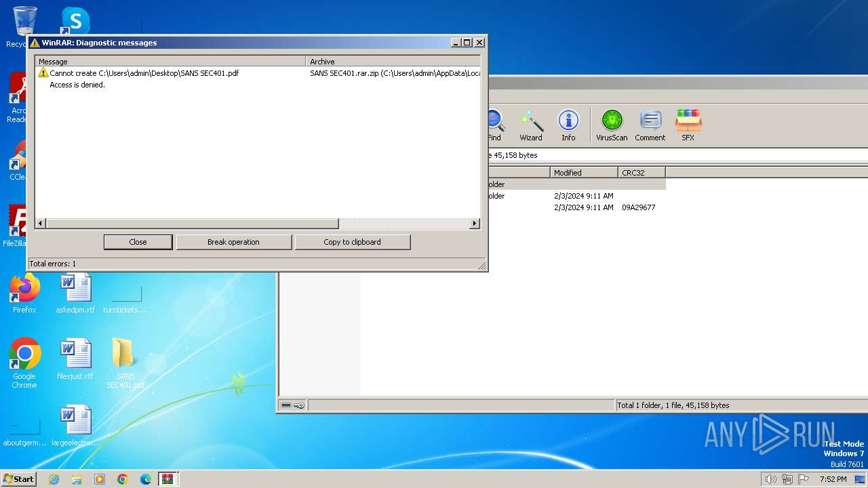Open Chrome from the taskbar
The image size is (868, 488).
click(123, 479)
